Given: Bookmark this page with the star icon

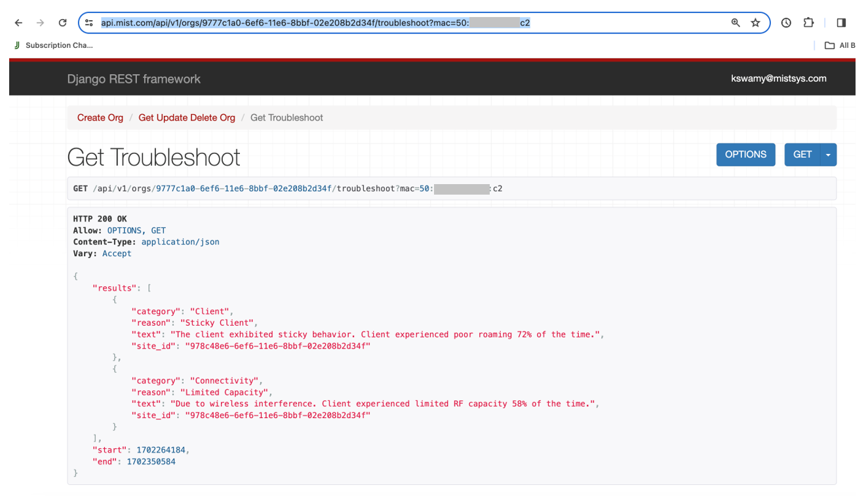Looking at the screenshot, I should 755,23.
